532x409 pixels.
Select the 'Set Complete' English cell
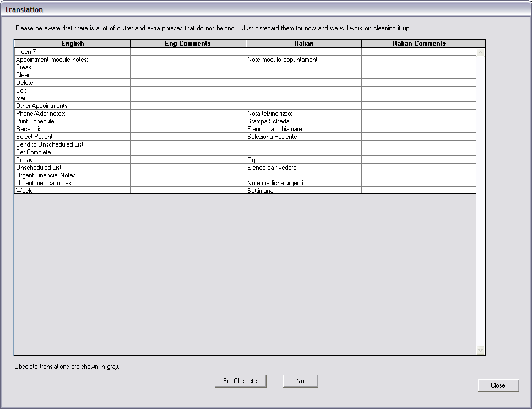click(x=72, y=152)
